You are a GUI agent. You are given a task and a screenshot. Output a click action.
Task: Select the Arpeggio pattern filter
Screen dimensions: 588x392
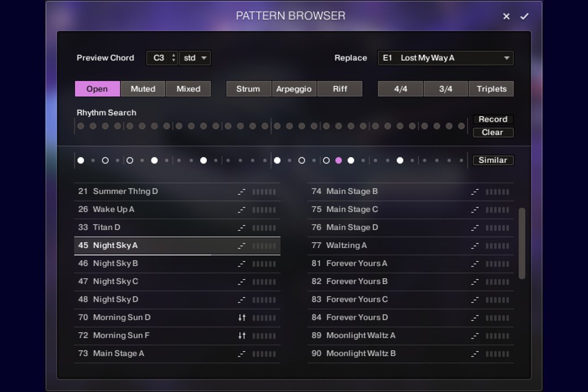click(293, 89)
